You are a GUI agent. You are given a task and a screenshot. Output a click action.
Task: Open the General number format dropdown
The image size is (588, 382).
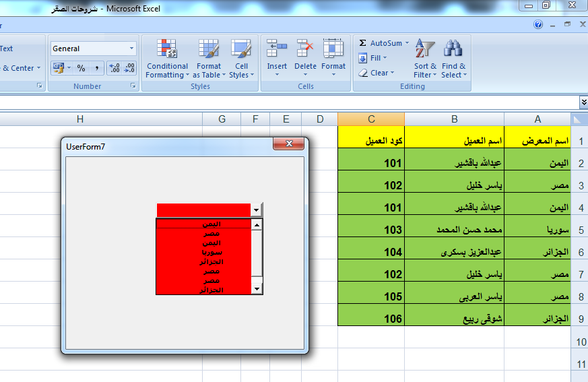tap(131, 49)
